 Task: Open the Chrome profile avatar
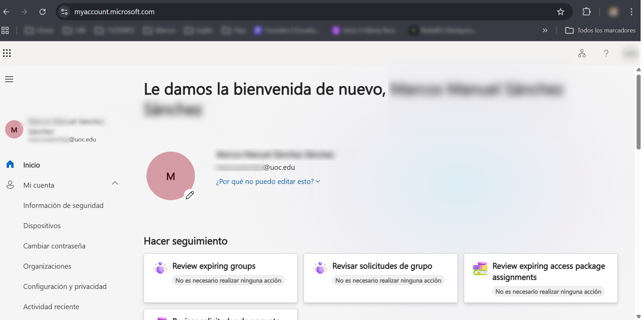[x=613, y=12]
